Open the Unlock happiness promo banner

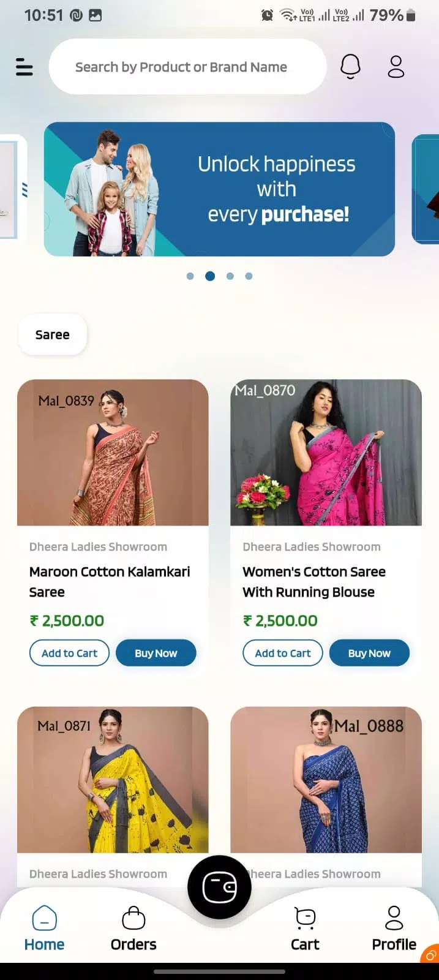click(x=219, y=189)
